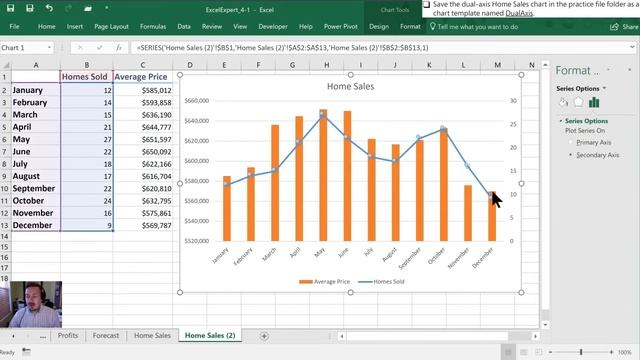
Task: Expand the formula bar with the chevron
Action: pyautogui.click(x=632, y=48)
